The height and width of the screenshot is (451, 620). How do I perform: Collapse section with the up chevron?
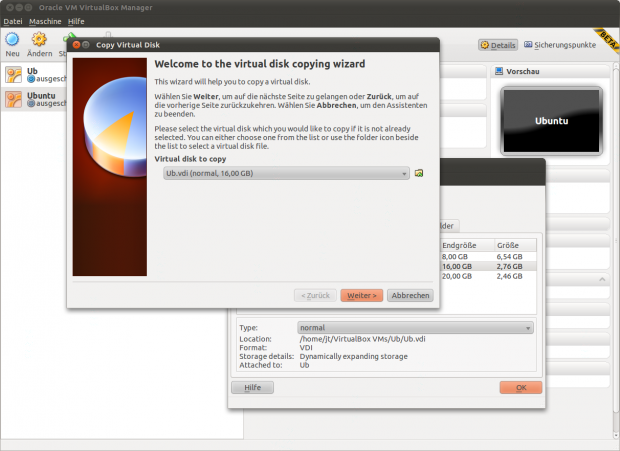point(602,279)
